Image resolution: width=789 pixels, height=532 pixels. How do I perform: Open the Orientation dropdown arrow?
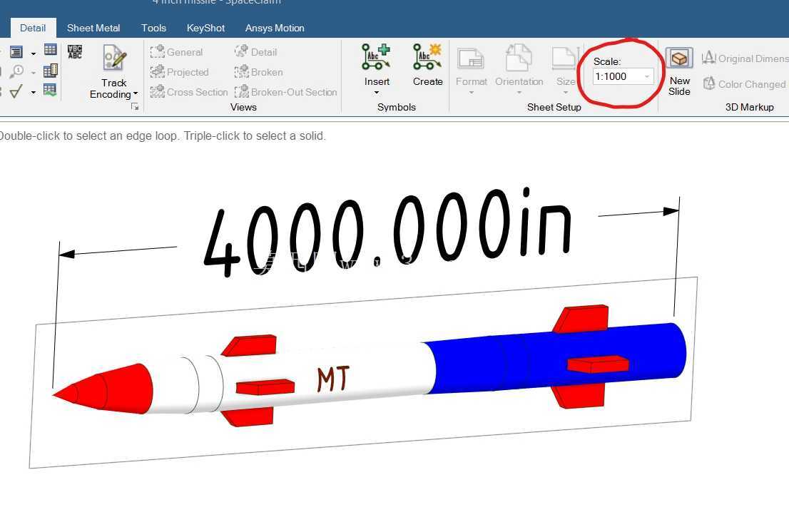[519, 93]
